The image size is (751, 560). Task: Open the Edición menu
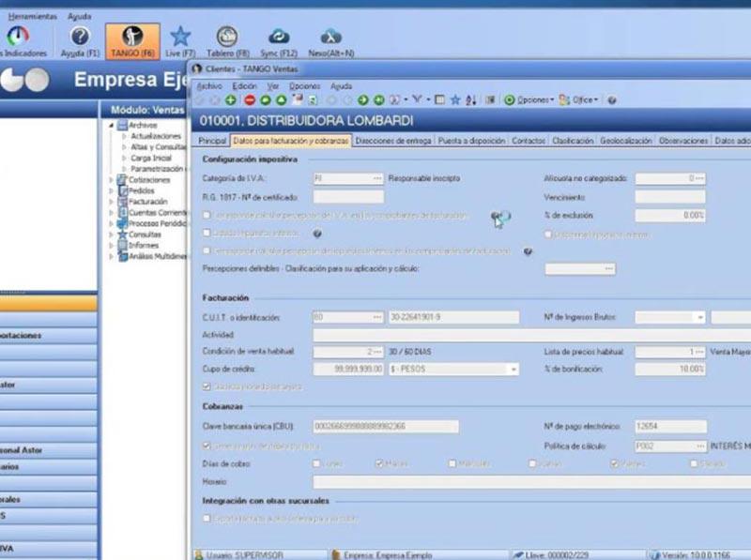click(x=244, y=86)
